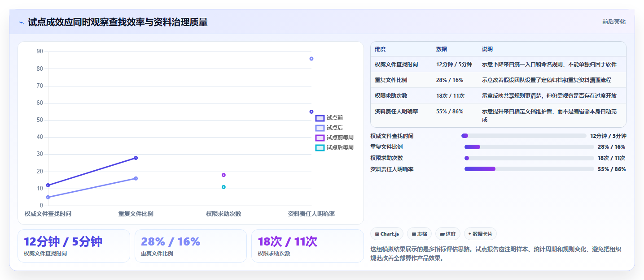The width and height of the screenshot is (644, 280).
Task: Click the 前后变化 label in header
Action: (613, 22)
